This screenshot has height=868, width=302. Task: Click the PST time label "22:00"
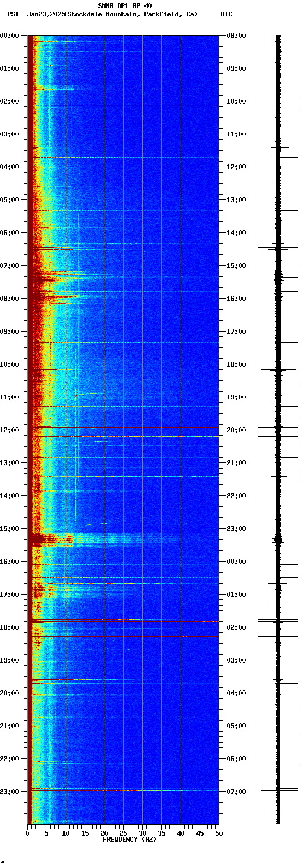pos(10,758)
